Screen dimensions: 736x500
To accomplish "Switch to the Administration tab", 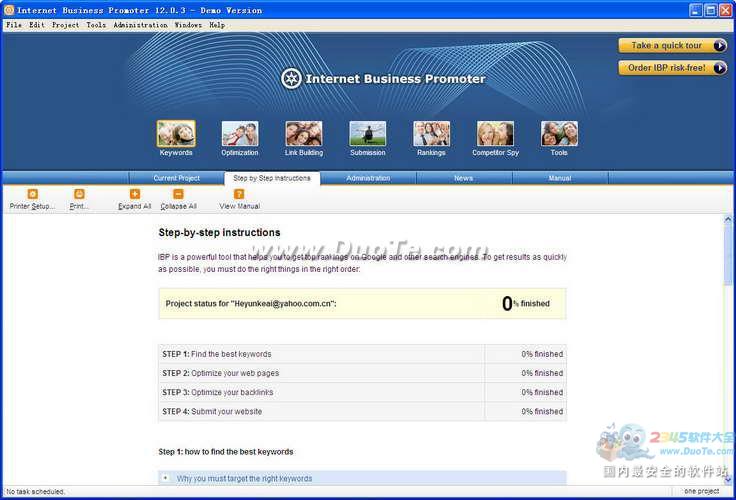I will point(368,178).
